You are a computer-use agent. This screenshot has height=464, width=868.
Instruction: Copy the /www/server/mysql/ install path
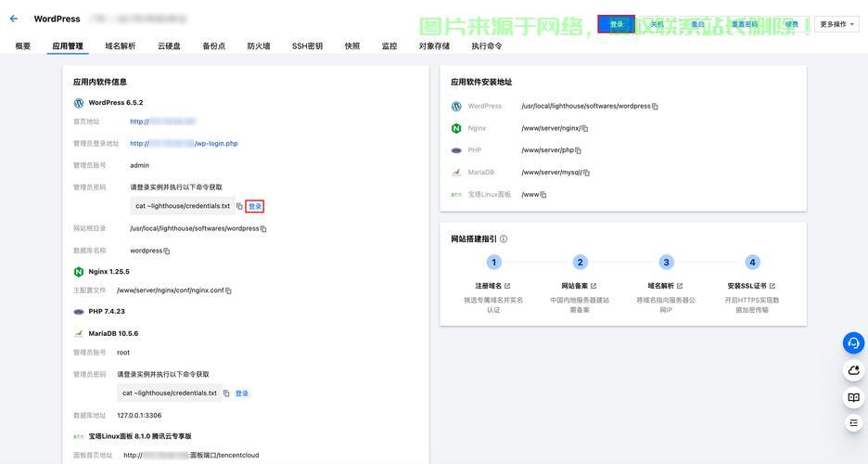[x=586, y=173]
